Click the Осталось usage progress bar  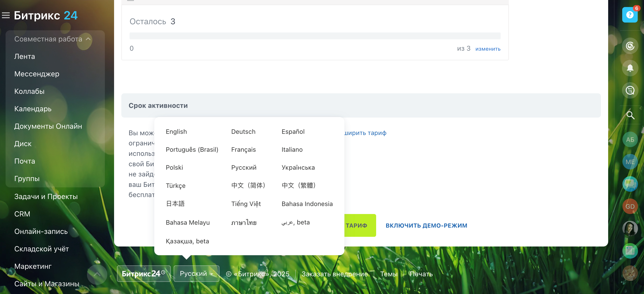[315, 36]
